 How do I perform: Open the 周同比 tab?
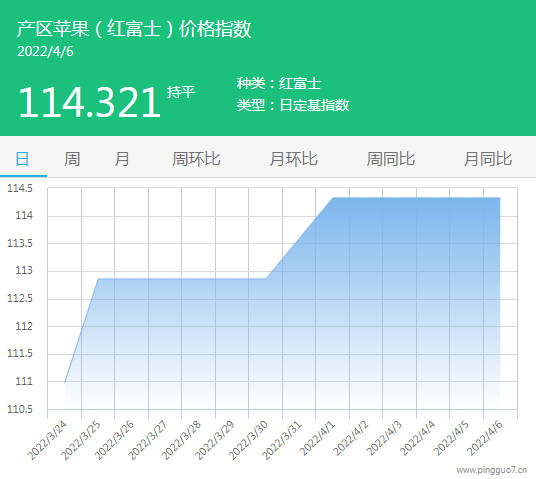[391, 159]
